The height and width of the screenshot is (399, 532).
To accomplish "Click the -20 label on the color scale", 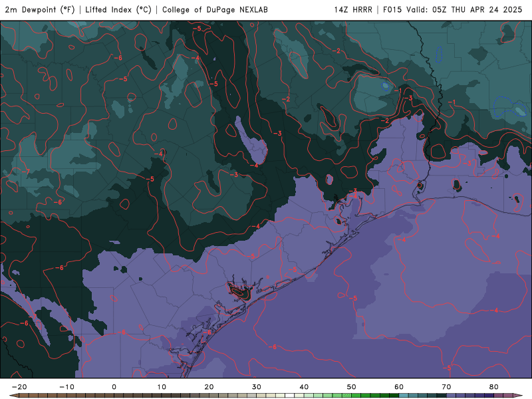I will point(19,387).
